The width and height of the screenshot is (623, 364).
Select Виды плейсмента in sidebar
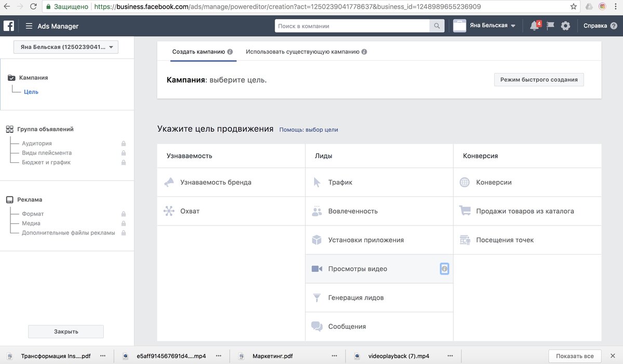(47, 153)
